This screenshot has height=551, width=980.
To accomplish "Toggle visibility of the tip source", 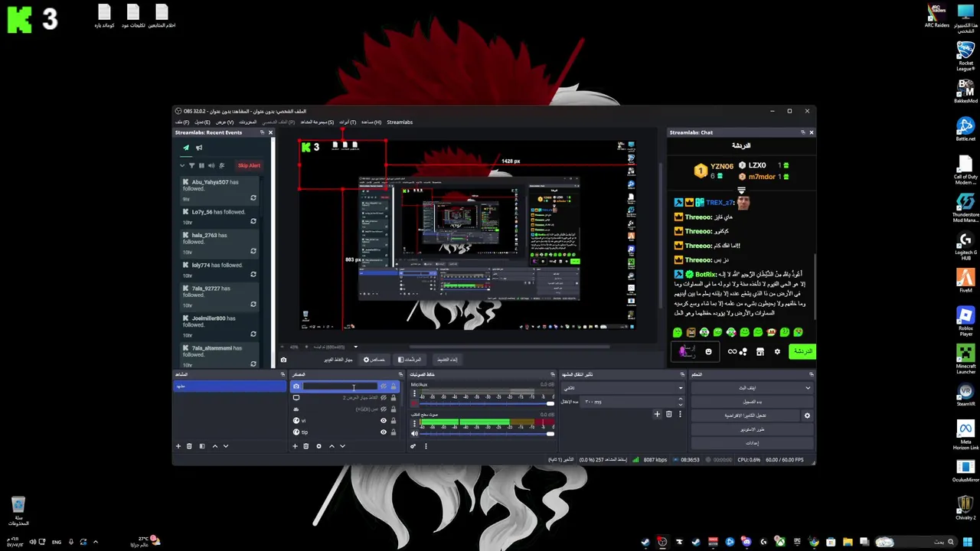I will 384,432.
